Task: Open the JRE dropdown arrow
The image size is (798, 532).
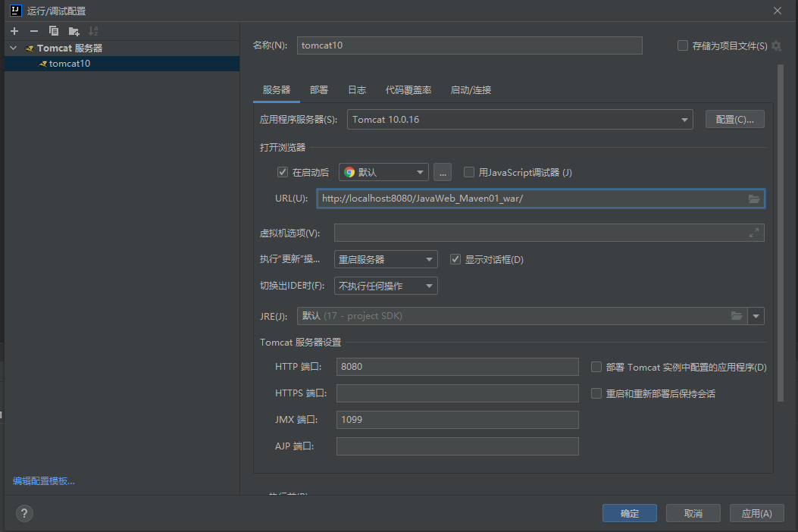Action: point(756,316)
